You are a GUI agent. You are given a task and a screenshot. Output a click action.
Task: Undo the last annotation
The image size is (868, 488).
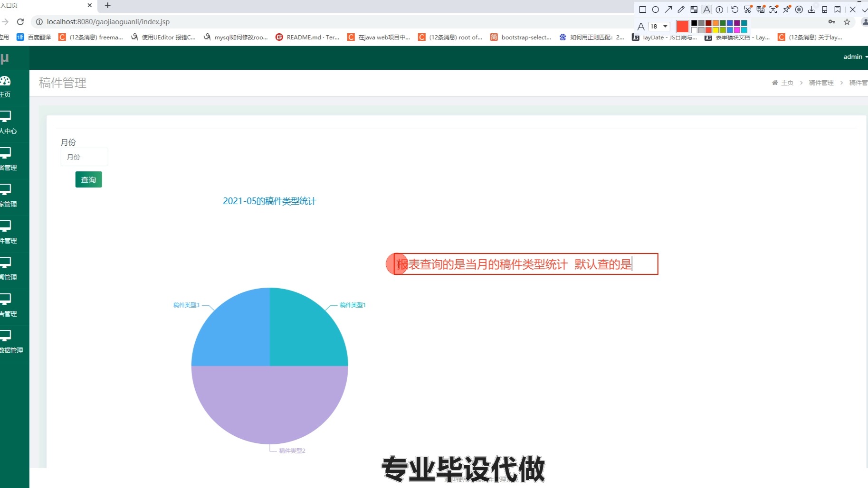pyautogui.click(x=735, y=9)
